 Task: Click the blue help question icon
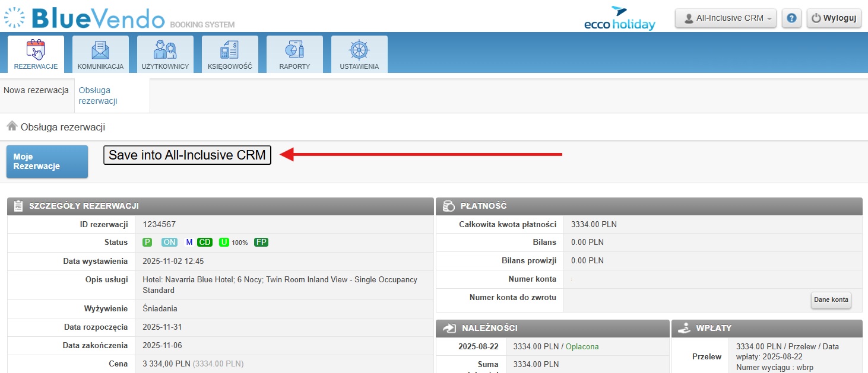coord(791,18)
